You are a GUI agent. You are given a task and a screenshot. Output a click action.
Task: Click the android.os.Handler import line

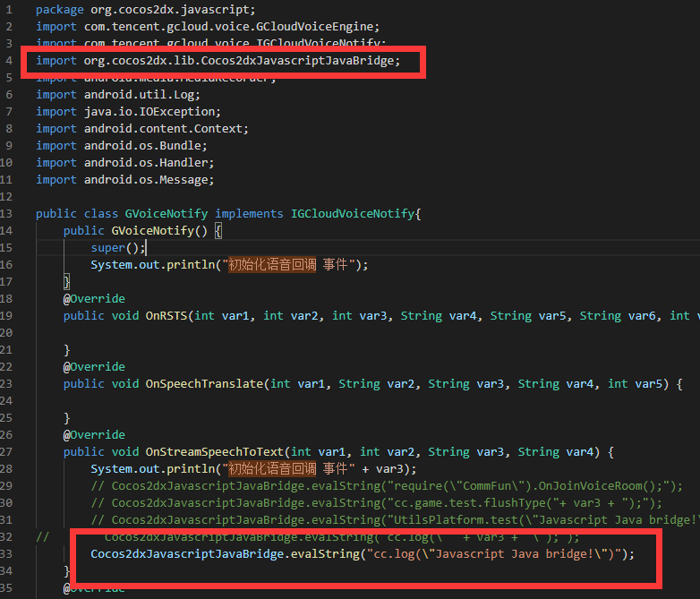click(x=125, y=163)
